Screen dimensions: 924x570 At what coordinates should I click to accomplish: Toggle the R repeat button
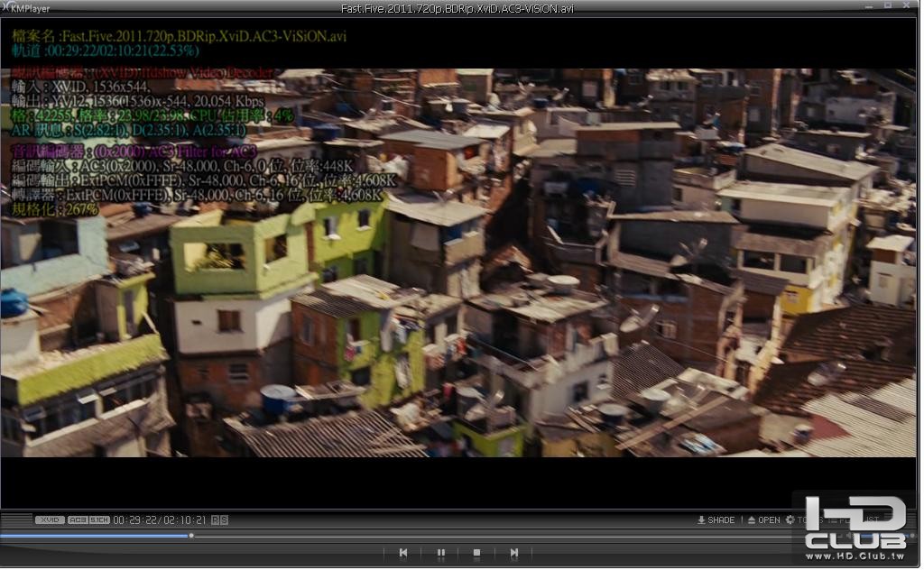[215, 521]
